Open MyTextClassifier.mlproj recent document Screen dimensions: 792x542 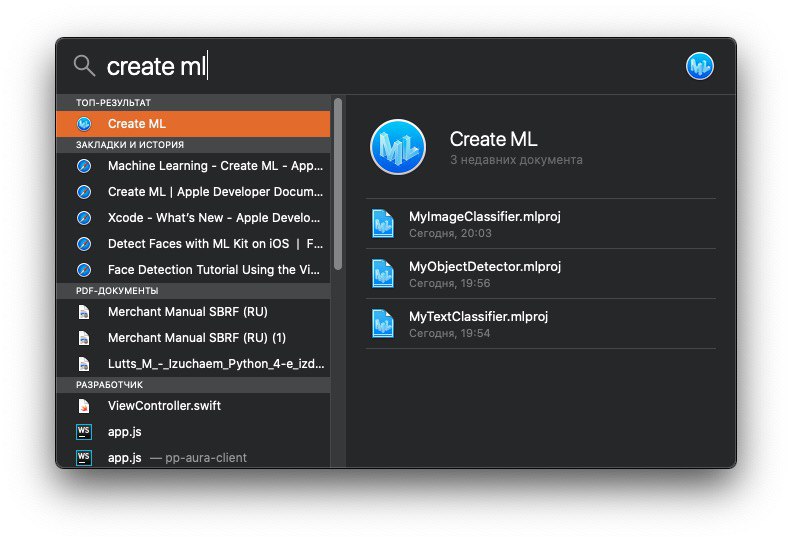coord(540,324)
